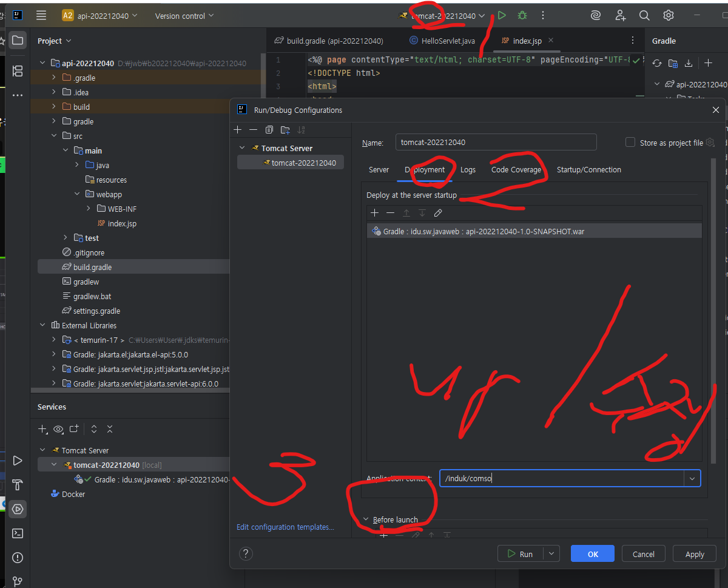Open the build.gradle editor tab
Image resolution: width=728 pixels, height=588 pixels.
click(x=328, y=41)
